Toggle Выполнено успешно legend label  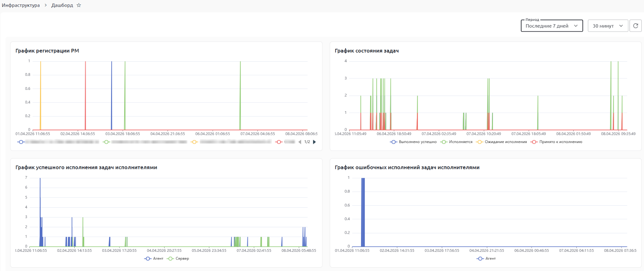point(418,142)
